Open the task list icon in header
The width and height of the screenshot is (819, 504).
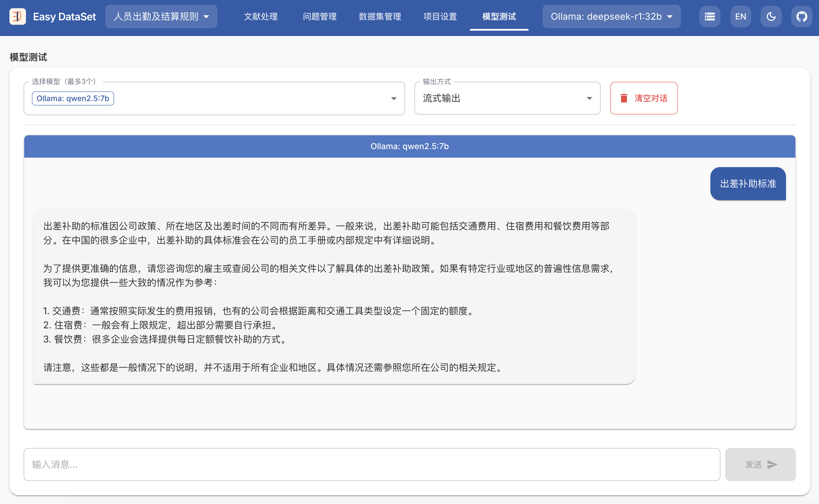[709, 16]
